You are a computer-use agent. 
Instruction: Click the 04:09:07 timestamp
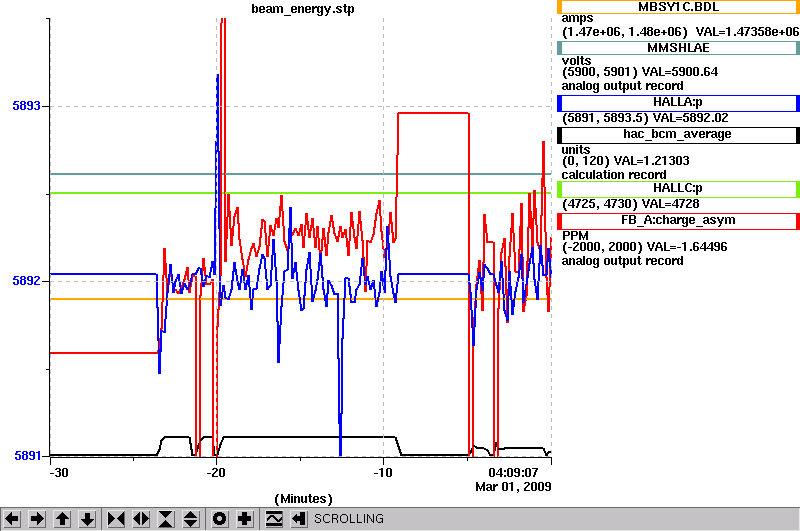click(x=513, y=473)
